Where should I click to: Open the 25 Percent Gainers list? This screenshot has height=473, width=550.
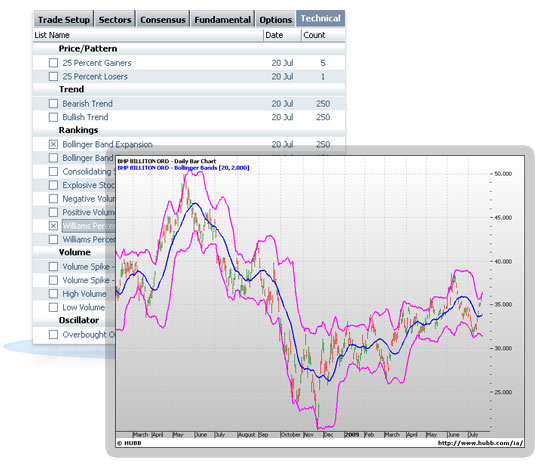[x=97, y=63]
